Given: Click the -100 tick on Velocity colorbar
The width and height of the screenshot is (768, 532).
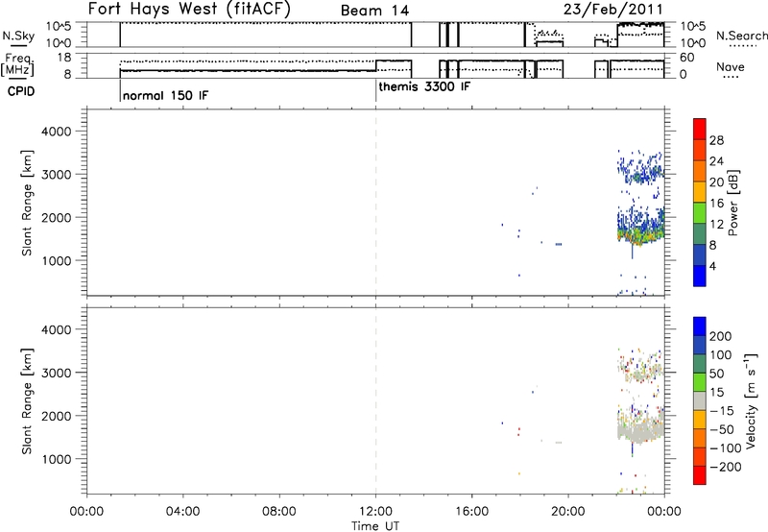Looking at the screenshot, I should coord(726,448).
